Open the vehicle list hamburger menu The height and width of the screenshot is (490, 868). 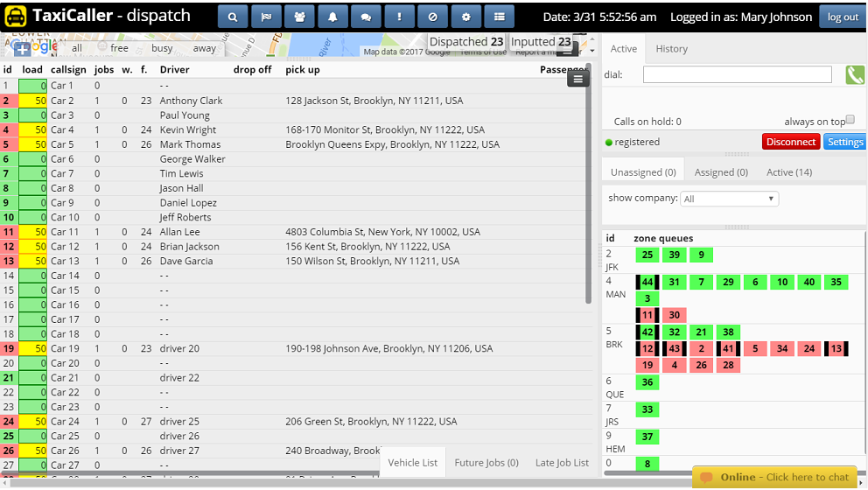(577, 79)
